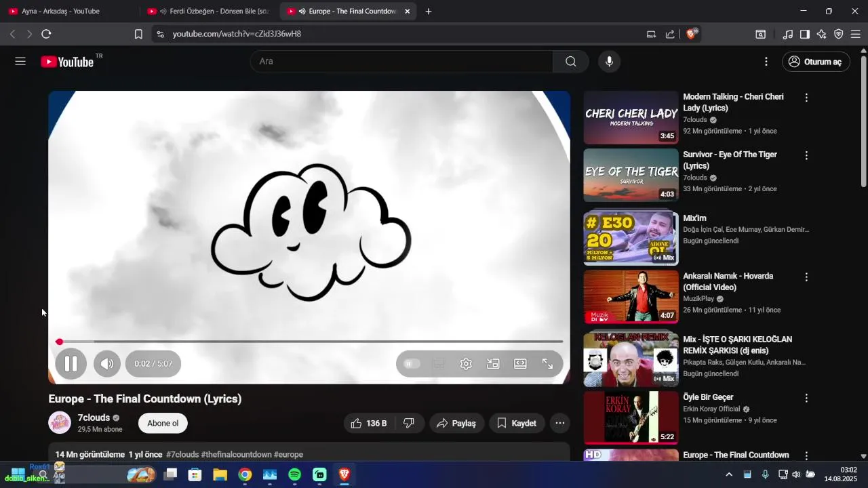The width and height of the screenshot is (868, 488).
Task: Open Öyle Bir Geçer video title
Action: point(708,397)
